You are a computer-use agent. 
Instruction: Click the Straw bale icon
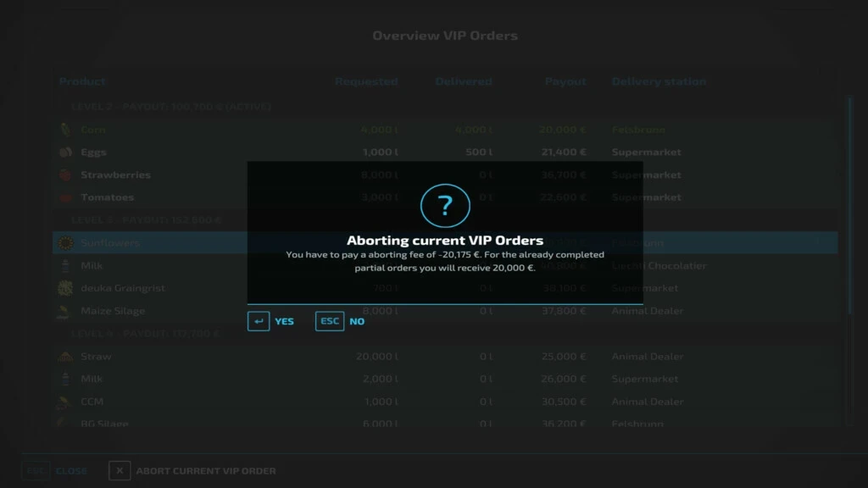[67, 356]
